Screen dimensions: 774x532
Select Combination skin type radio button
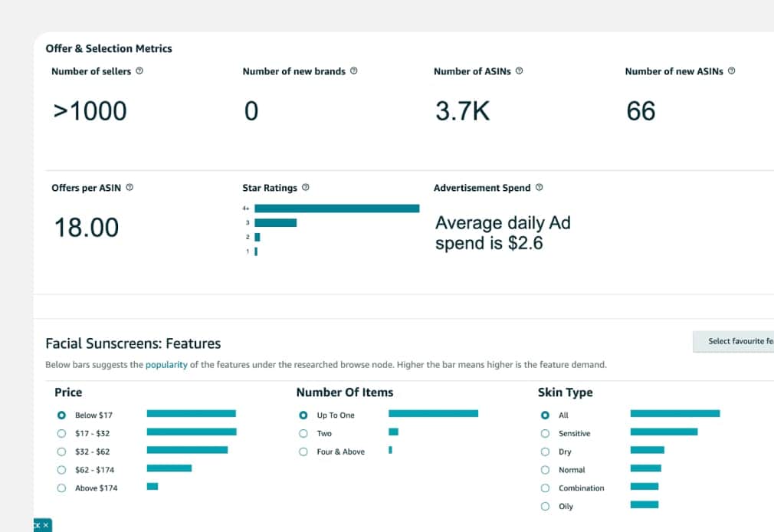[x=545, y=488]
